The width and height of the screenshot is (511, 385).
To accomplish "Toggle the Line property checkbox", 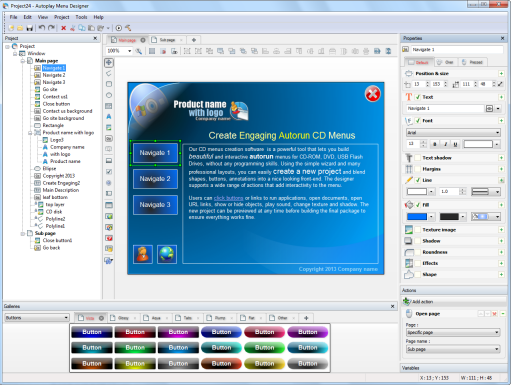I will 418,180.
